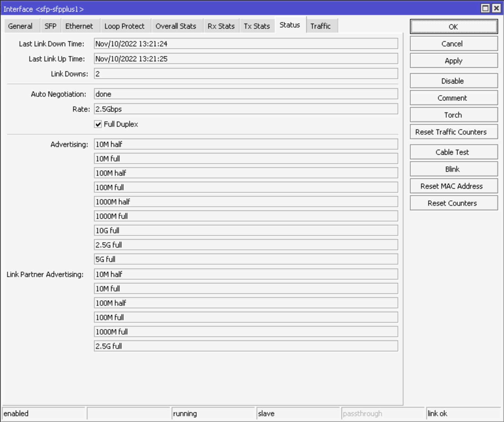The image size is (504, 422).
Task: Click the Last Link Down Time field
Action: point(246,44)
